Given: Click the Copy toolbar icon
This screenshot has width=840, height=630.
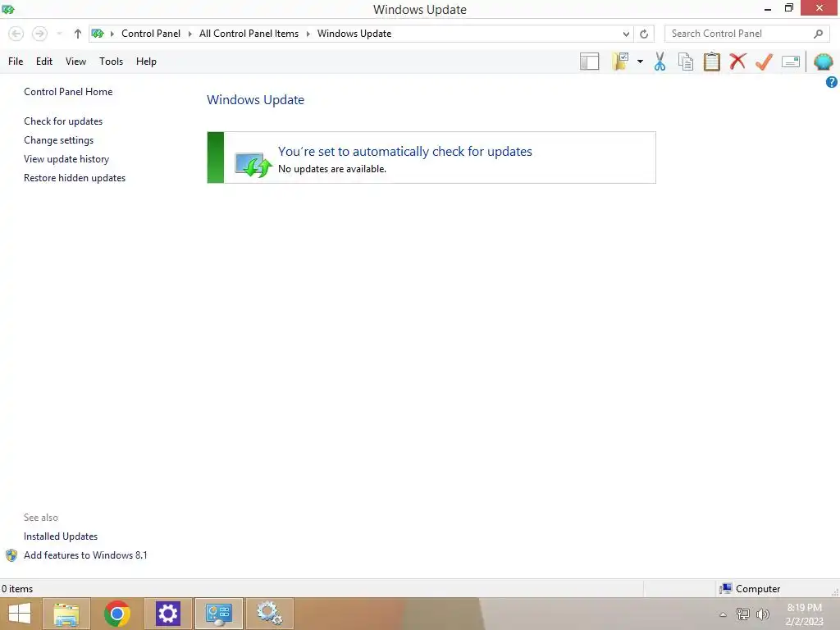Looking at the screenshot, I should coord(686,62).
